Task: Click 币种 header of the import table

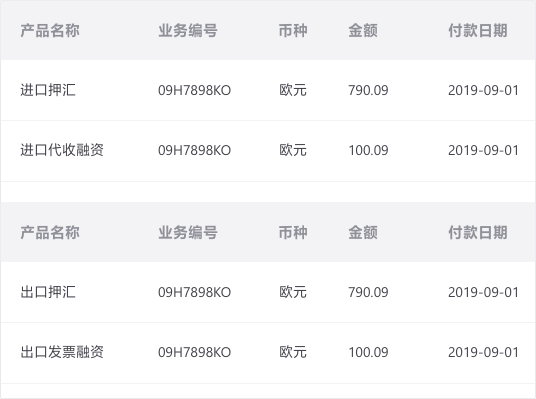Action: [x=293, y=30]
